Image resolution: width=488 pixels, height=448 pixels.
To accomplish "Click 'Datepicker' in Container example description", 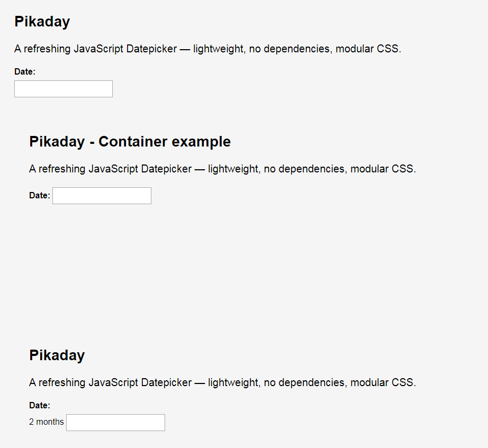I will [166, 169].
